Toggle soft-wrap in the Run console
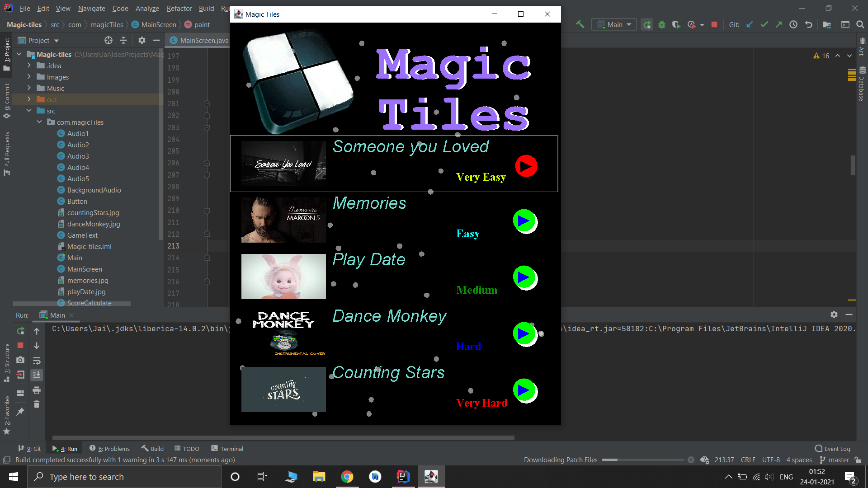Image resolution: width=868 pixels, height=488 pixels. 37,360
